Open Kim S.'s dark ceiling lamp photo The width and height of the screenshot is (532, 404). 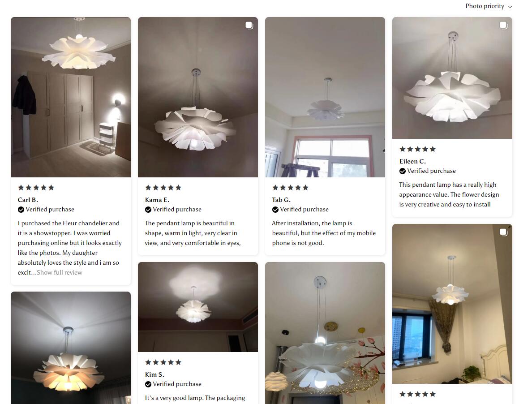point(198,307)
